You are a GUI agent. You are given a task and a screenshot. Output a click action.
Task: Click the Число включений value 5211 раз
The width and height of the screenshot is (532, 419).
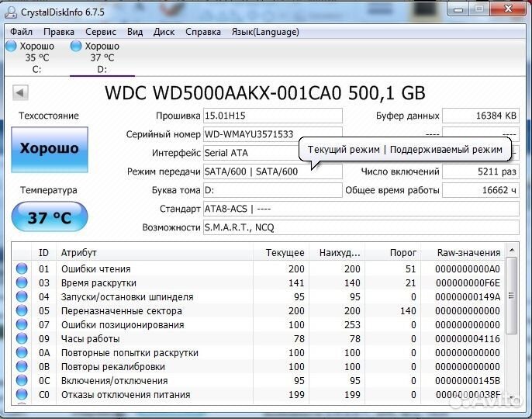481,171
